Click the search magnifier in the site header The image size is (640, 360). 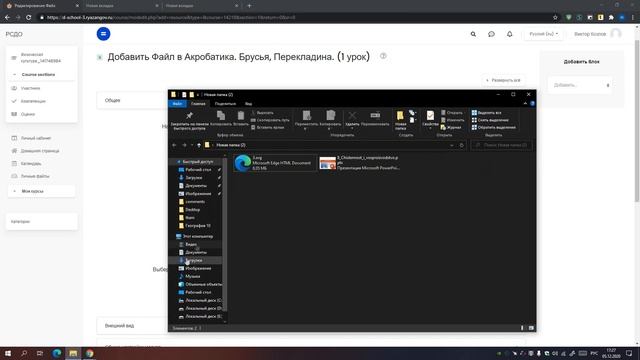click(473, 34)
